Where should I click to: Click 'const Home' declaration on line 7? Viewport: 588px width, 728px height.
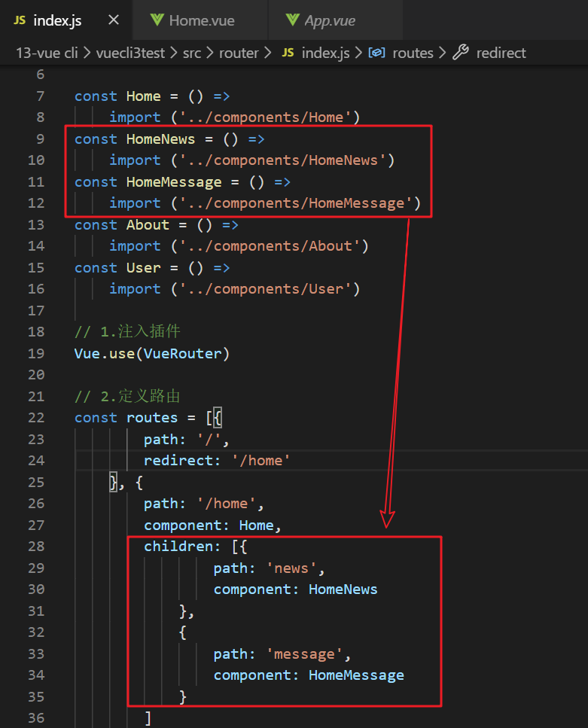[117, 96]
